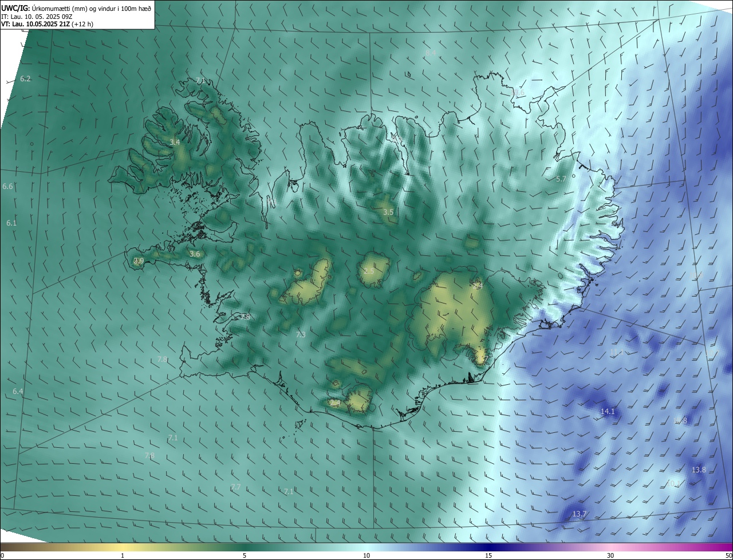Click the 3.6 value label
The width and height of the screenshot is (733, 560).
coord(195,254)
